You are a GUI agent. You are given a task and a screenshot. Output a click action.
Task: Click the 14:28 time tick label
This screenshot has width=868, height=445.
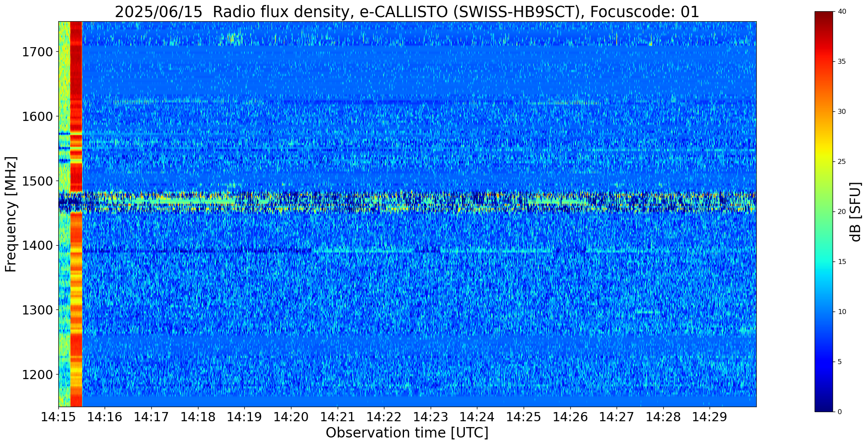pyautogui.click(x=663, y=417)
